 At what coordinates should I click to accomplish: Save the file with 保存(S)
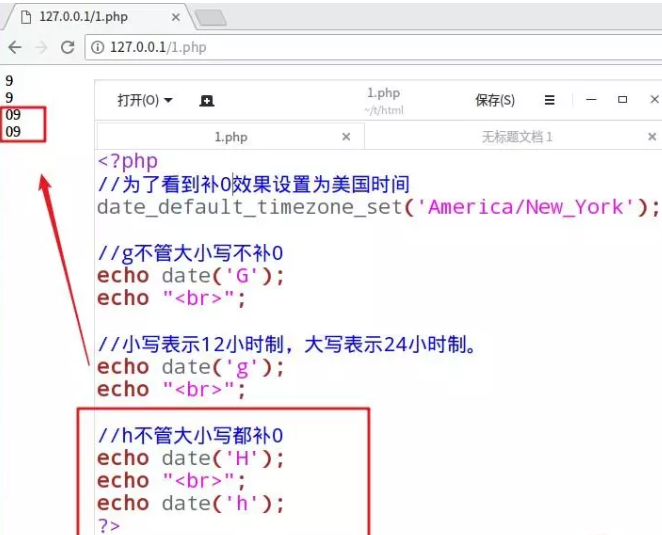point(495,100)
